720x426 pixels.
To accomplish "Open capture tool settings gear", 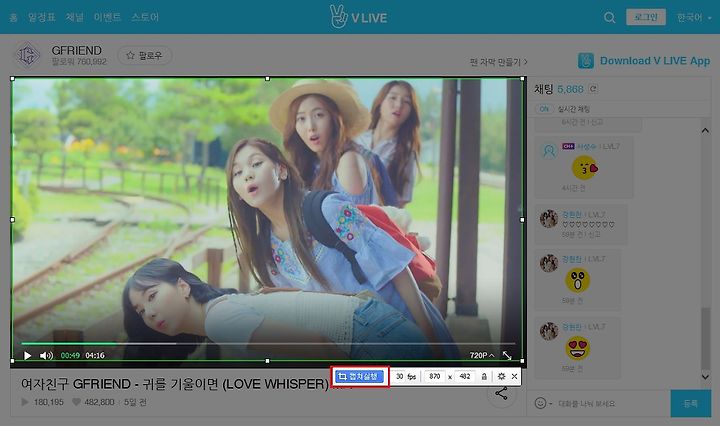I will pyautogui.click(x=501, y=377).
